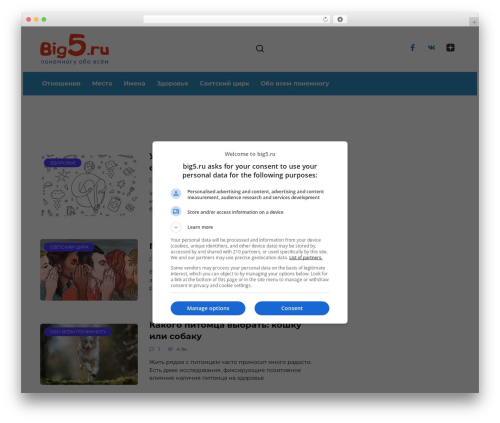500x423 pixels.
Task: Click the Consent button
Action: pos(292,308)
